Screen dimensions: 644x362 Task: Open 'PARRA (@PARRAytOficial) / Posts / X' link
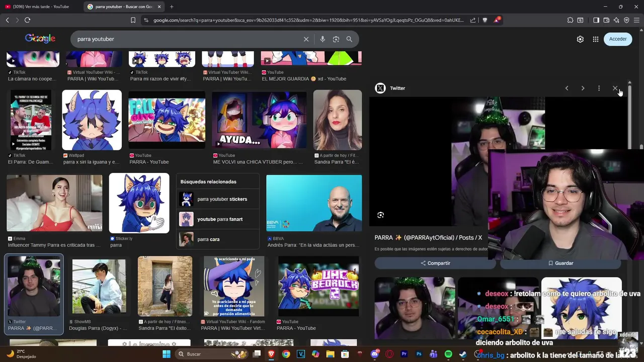(428, 237)
